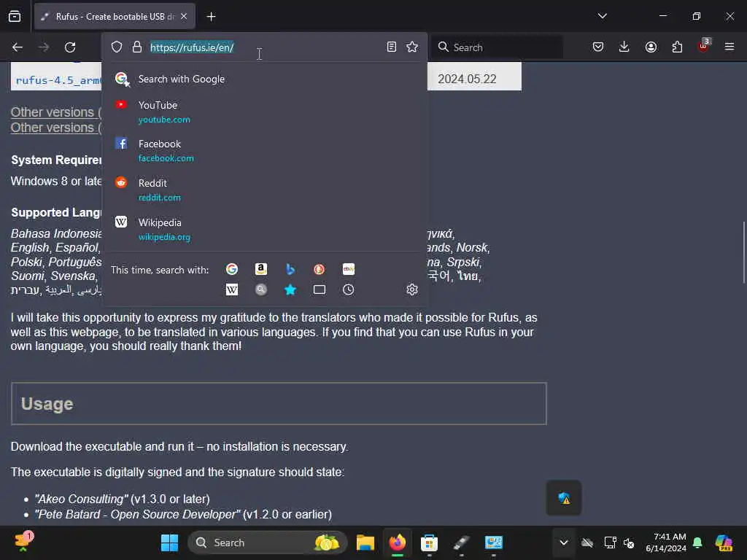747x560 pixels.
Task: Open the shield warning floating button
Action: click(564, 498)
